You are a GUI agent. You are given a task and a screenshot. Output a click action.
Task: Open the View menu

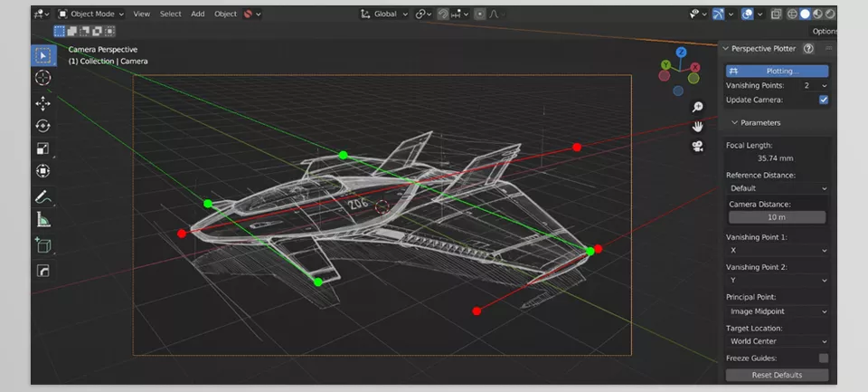[x=142, y=14]
